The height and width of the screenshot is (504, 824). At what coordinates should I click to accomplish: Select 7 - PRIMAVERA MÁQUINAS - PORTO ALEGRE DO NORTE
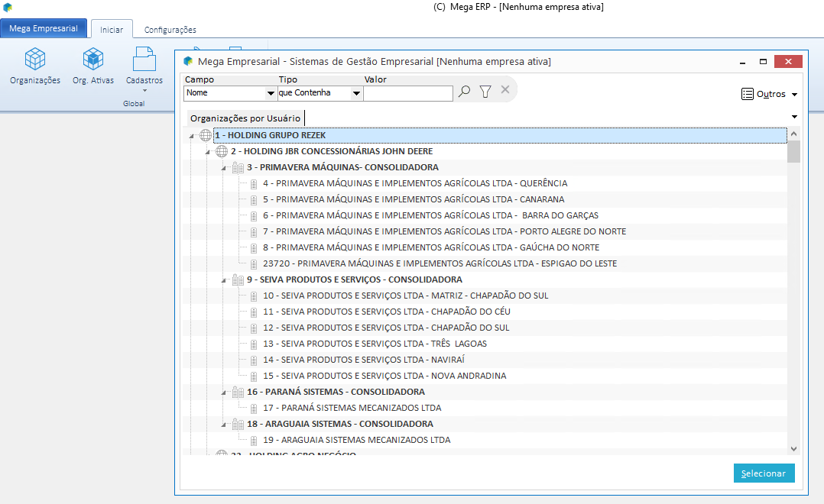coord(445,231)
